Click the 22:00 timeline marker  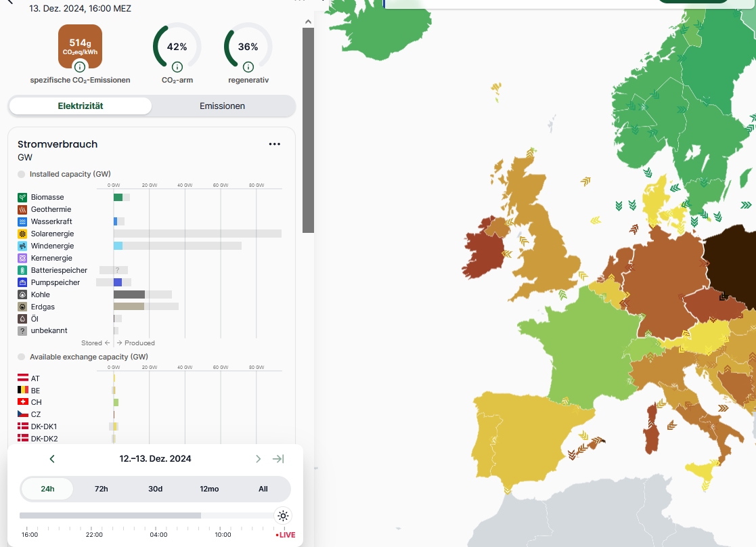[94, 534]
